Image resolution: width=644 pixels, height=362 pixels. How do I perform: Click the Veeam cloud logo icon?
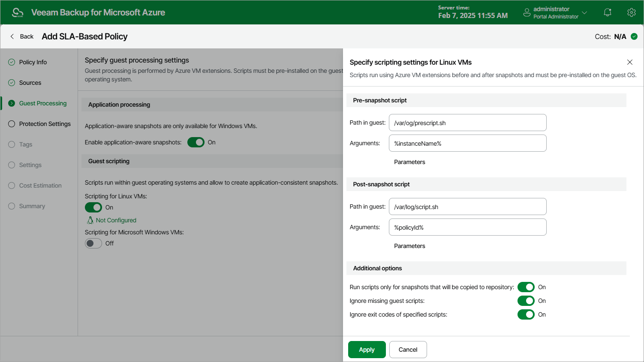[18, 12]
